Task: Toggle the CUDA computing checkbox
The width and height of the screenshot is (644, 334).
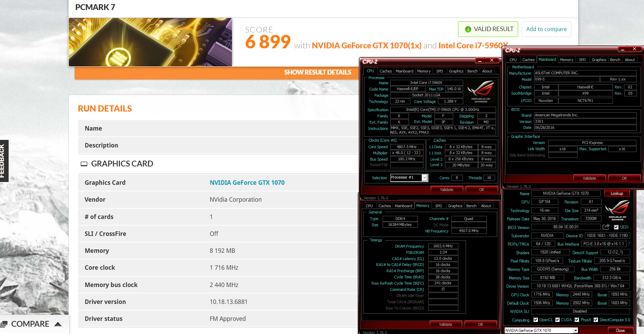Action: pos(557,320)
